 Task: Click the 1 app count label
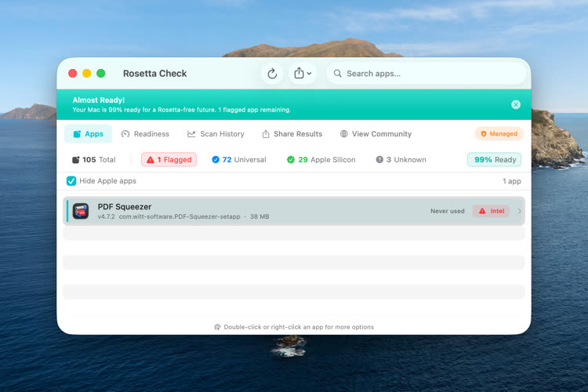click(511, 181)
